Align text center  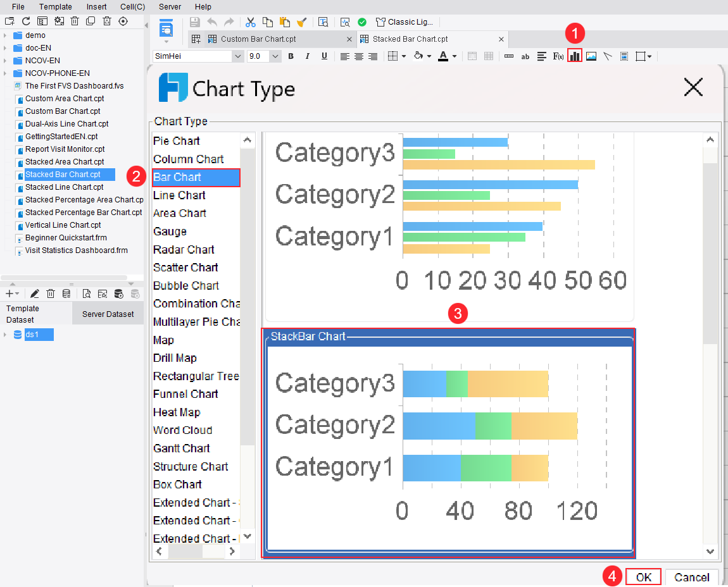click(359, 56)
